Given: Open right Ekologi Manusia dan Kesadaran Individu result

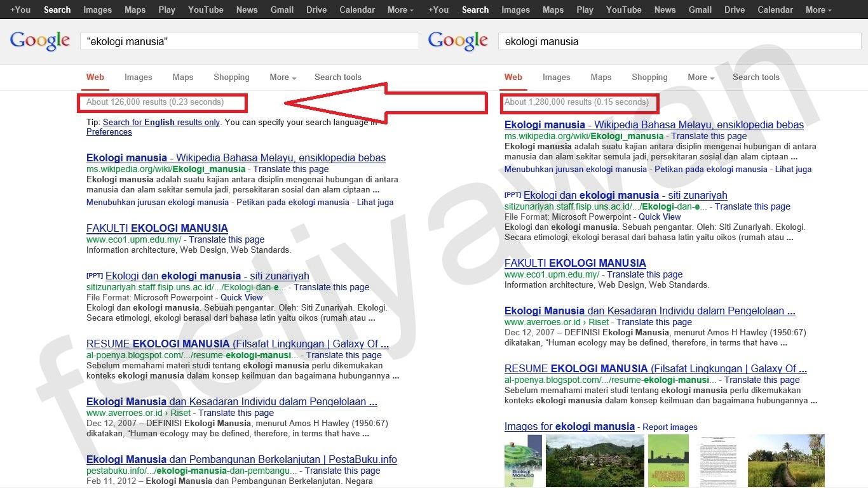Looking at the screenshot, I should [x=650, y=311].
